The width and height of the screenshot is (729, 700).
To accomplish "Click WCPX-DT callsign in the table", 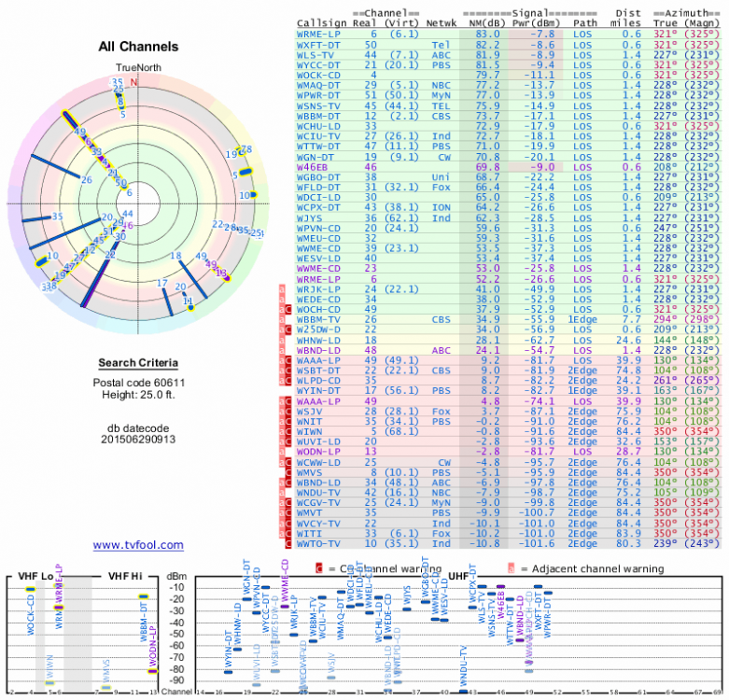I will coord(318,208).
